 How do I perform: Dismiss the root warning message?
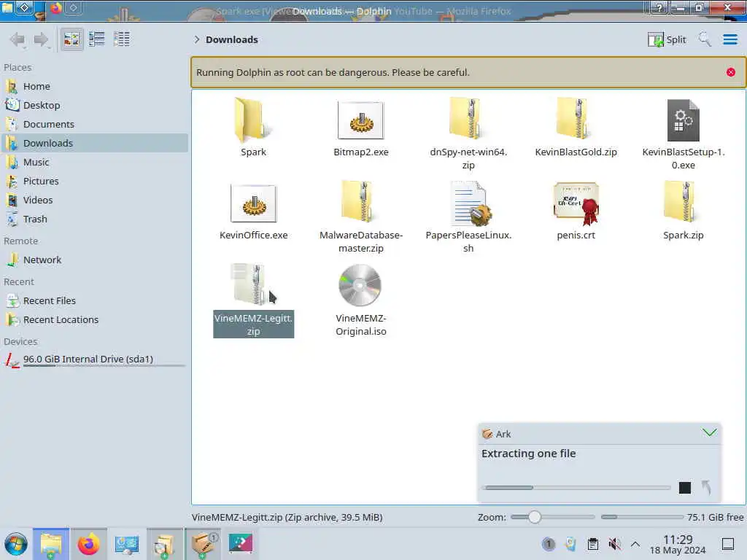pos(730,72)
